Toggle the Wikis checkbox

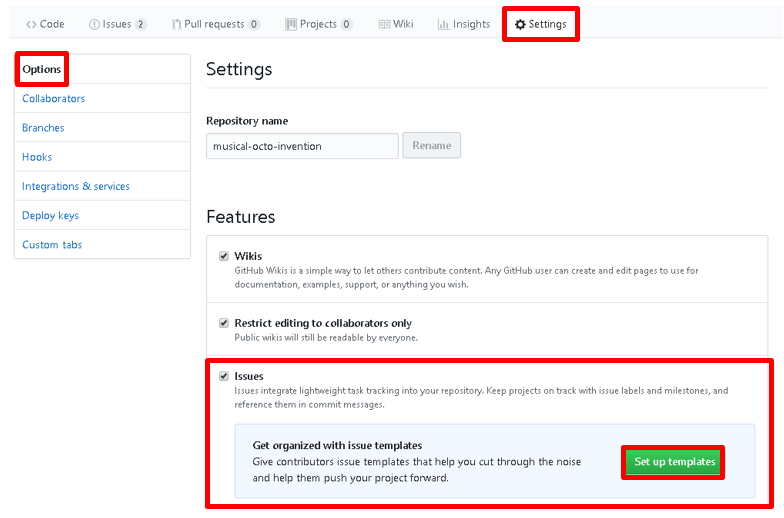(x=224, y=256)
